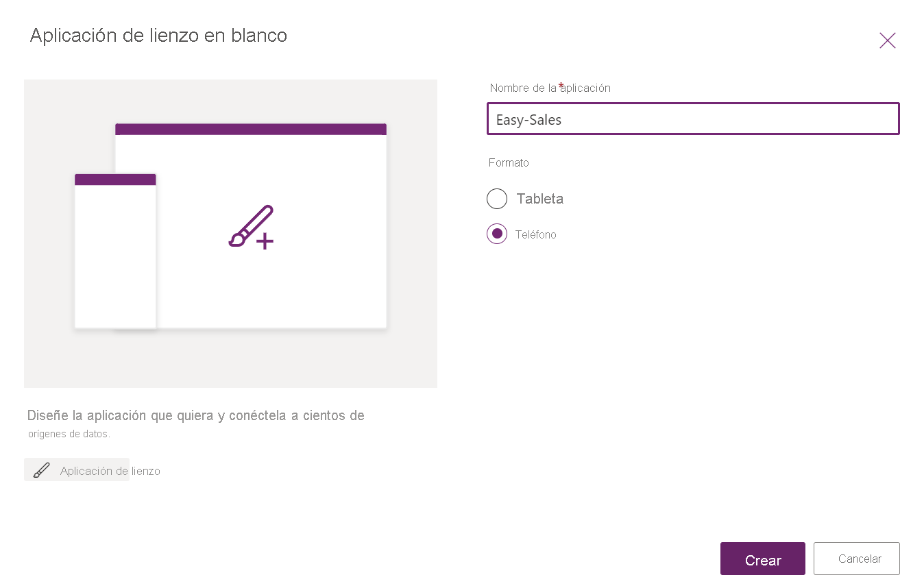924x586 pixels.
Task: Click the X to close the dialog
Action: (x=887, y=40)
